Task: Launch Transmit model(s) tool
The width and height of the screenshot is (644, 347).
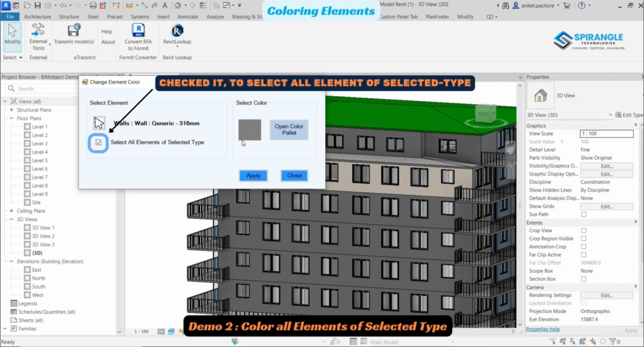Action: pyautogui.click(x=74, y=35)
